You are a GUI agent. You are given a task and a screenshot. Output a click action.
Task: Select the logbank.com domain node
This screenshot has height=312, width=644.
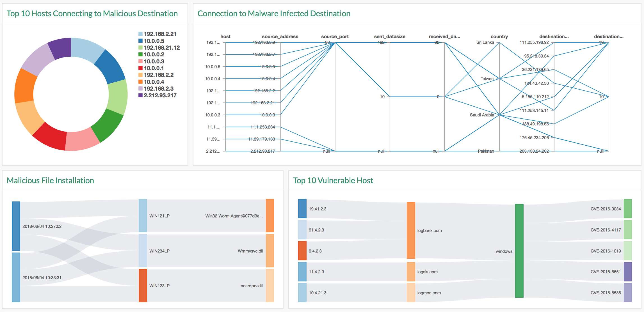coord(411,230)
